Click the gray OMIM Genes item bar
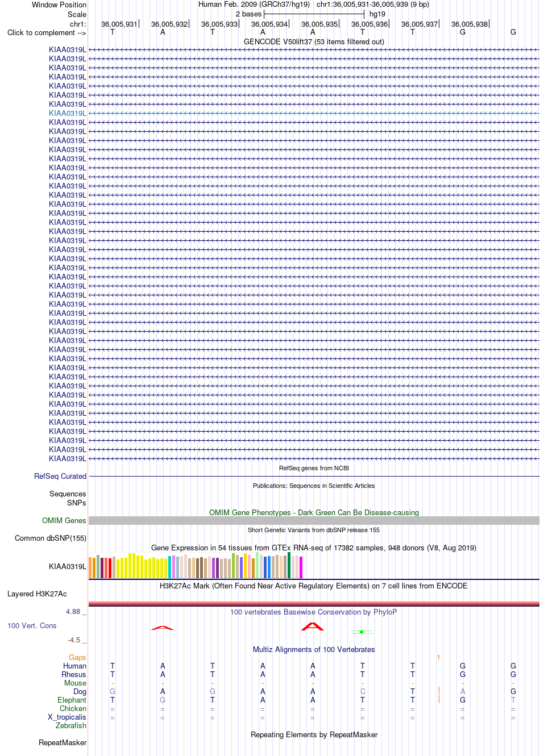540x756 pixels. point(314,520)
